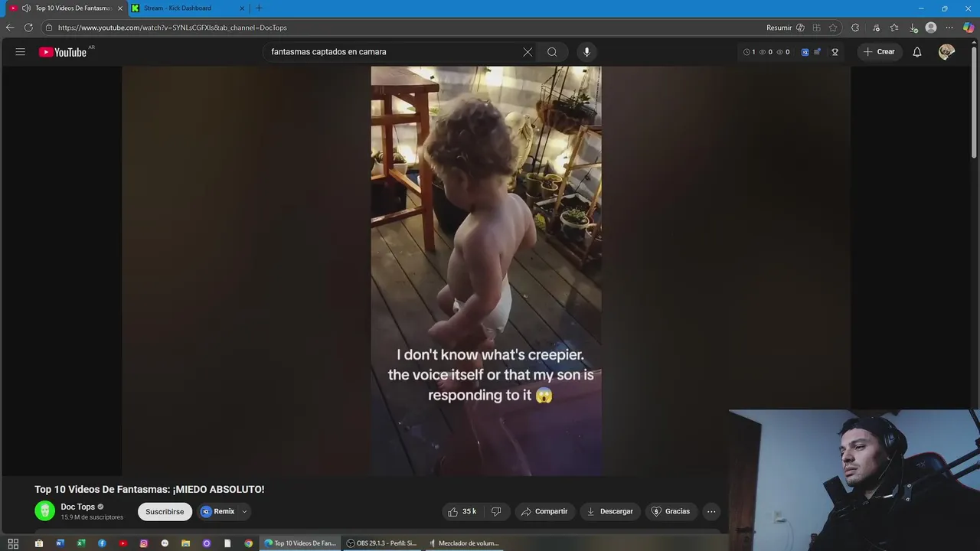Open Compartir share dialog
Image resolution: width=980 pixels, height=551 pixels.
(544, 511)
